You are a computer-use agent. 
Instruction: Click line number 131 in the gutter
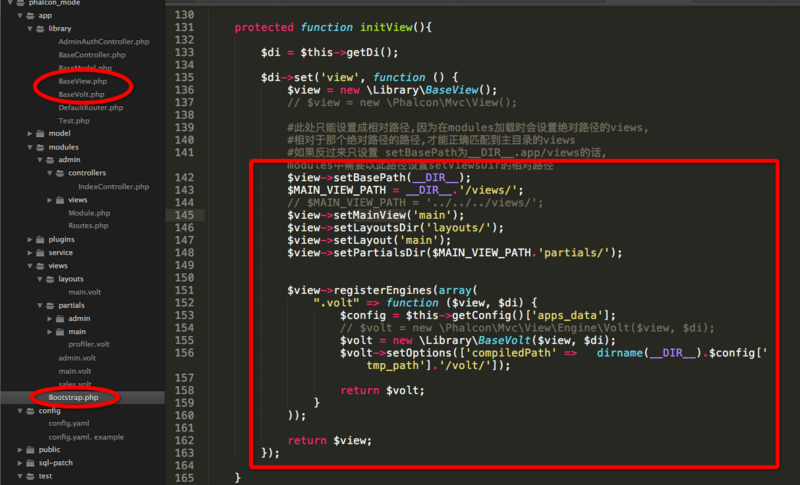(184, 28)
